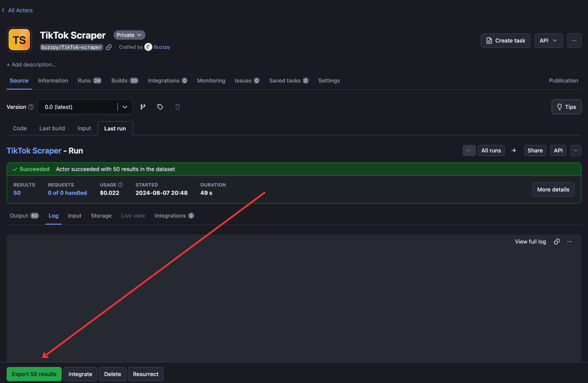Click the Export 50 results button
Viewport: 588px width, 383px height.
(x=34, y=374)
